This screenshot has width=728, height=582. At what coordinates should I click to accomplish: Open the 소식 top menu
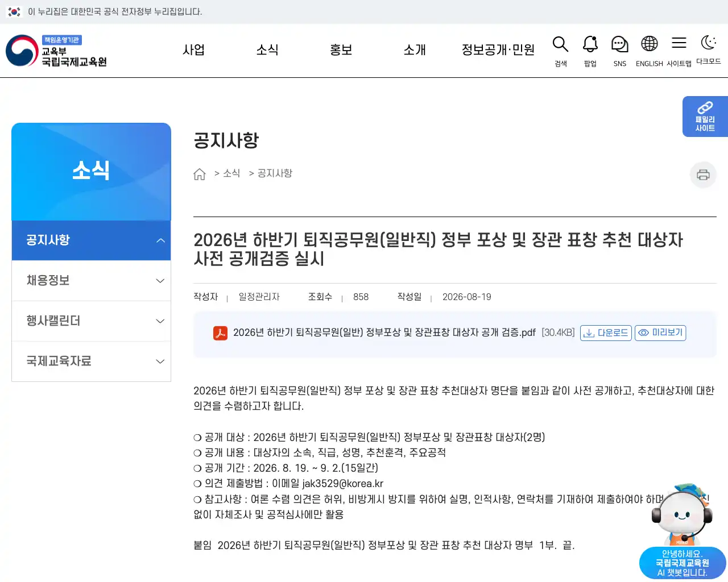(267, 50)
